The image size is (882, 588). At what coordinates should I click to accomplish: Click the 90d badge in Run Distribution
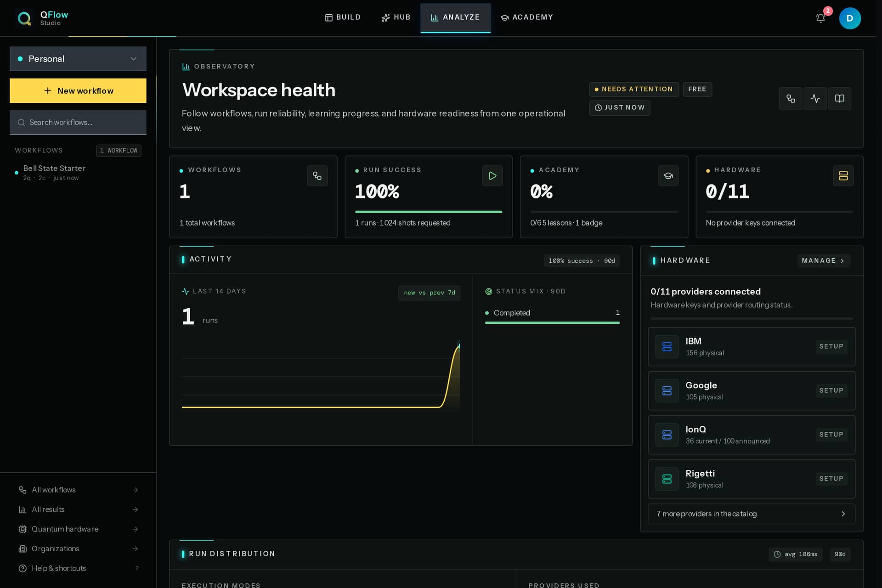pyautogui.click(x=840, y=554)
